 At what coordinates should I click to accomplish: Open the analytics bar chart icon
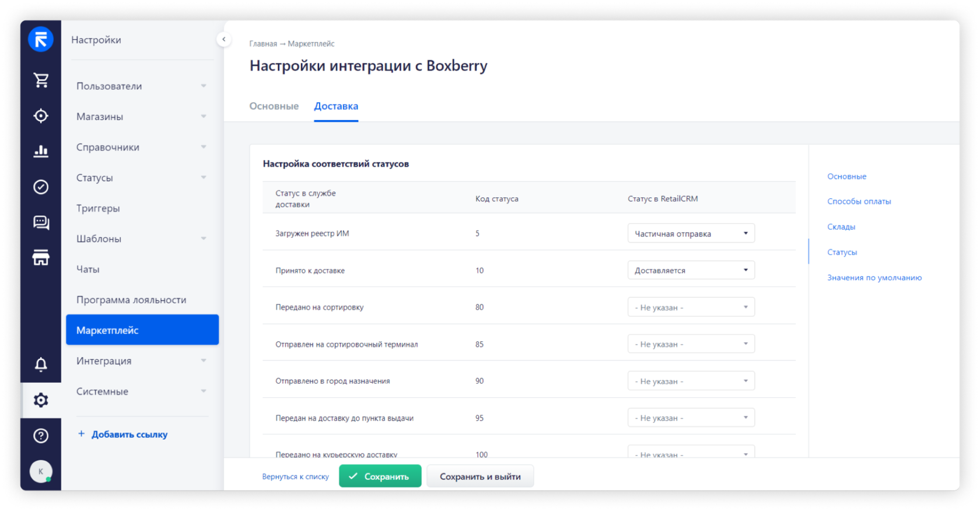41,151
